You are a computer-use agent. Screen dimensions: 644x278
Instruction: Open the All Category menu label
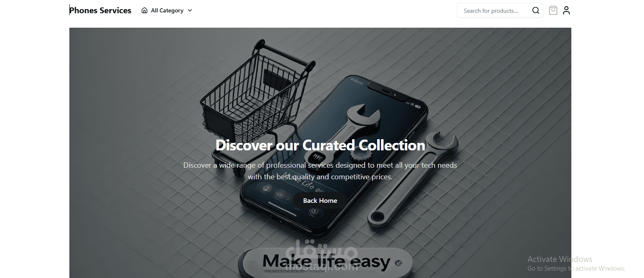coord(167,10)
